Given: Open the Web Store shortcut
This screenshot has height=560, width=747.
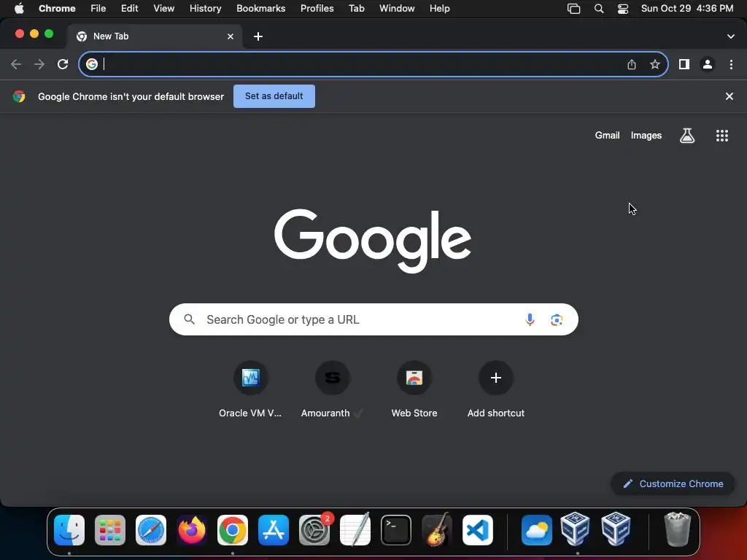Looking at the screenshot, I should coord(414,389).
